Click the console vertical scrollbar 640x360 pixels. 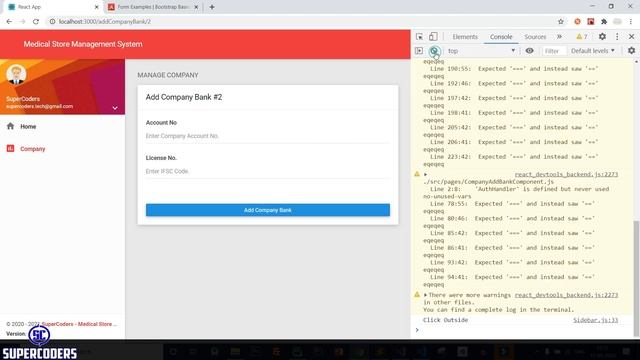click(x=636, y=278)
